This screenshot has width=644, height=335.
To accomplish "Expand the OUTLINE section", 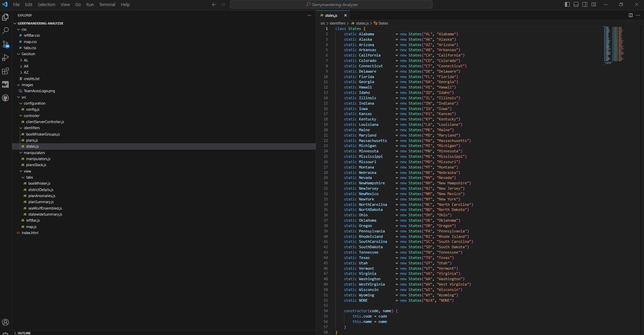I will coord(24,333).
